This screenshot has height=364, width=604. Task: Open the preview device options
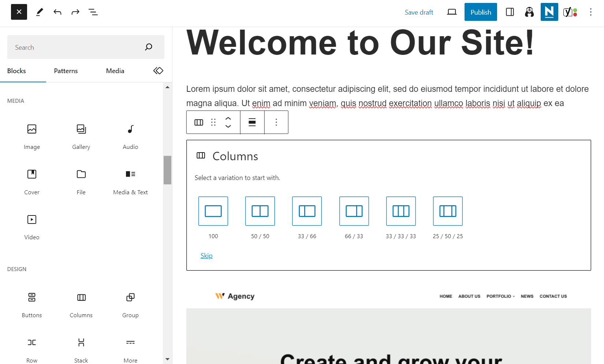(x=451, y=12)
